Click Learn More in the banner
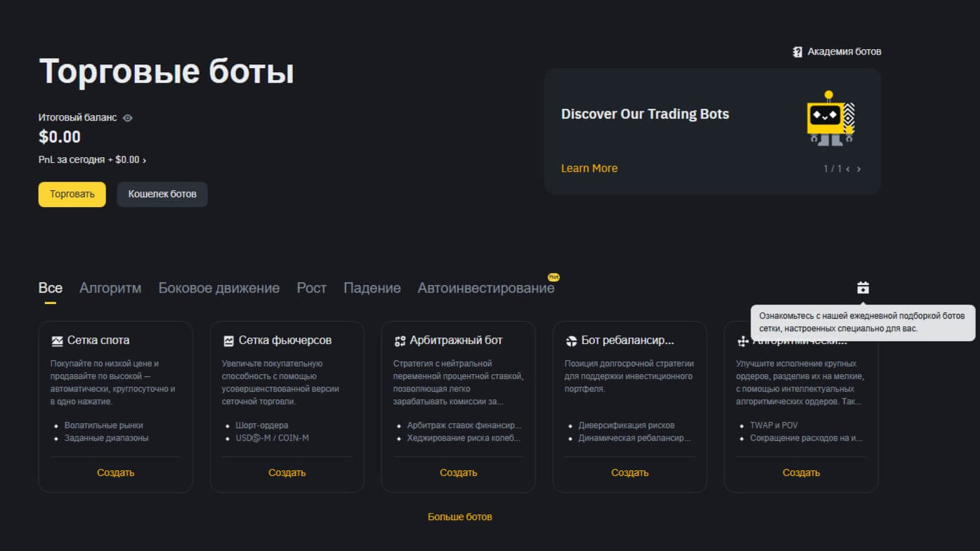 click(x=589, y=168)
